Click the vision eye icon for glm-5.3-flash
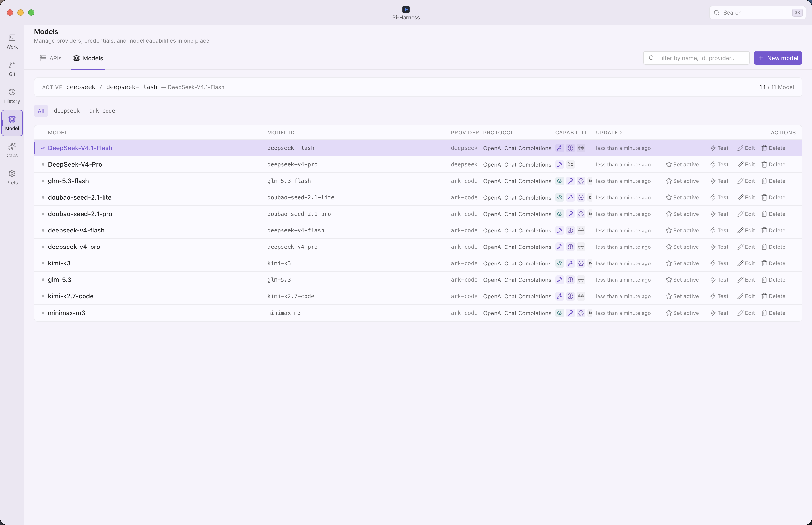812x525 pixels. pos(559,181)
